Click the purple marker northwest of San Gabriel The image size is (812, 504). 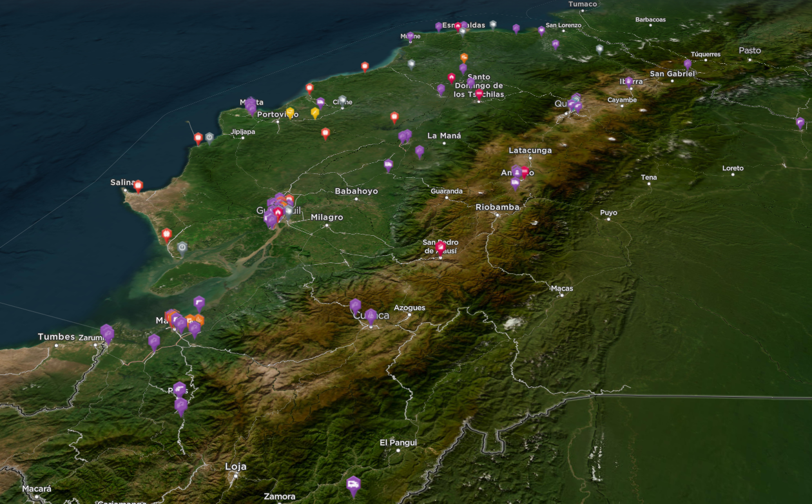coord(688,64)
